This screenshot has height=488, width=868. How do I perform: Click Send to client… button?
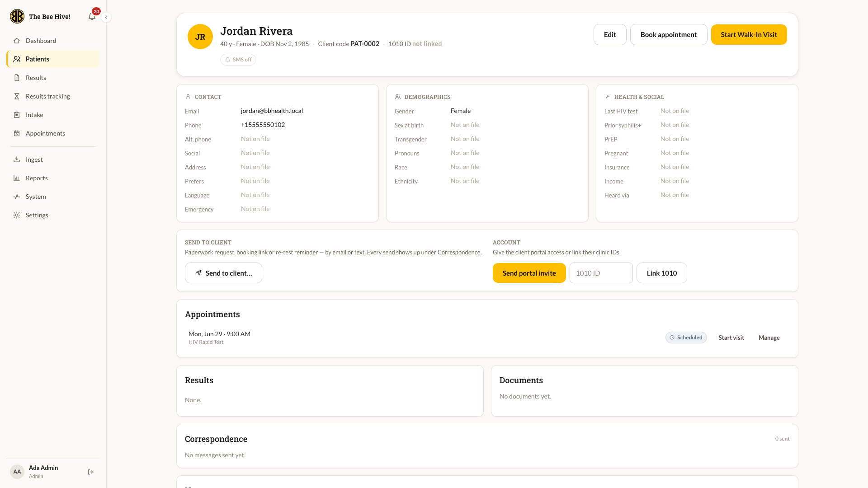click(x=223, y=273)
